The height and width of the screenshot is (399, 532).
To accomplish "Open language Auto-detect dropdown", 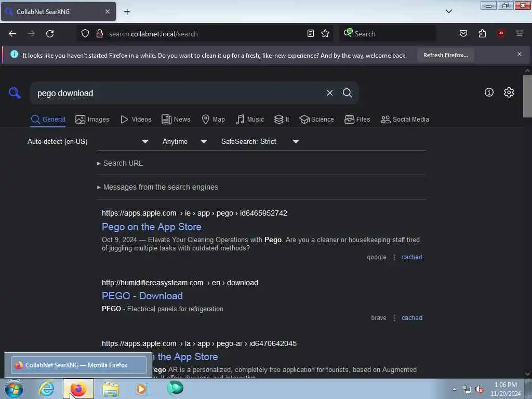I will tap(88, 141).
